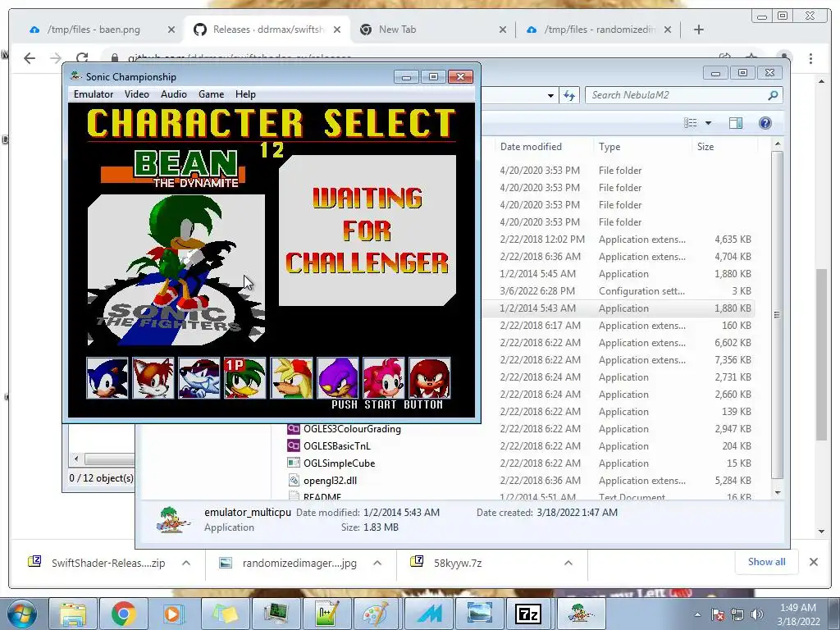
Task: Open Paint from taskbar
Action: 377,614
